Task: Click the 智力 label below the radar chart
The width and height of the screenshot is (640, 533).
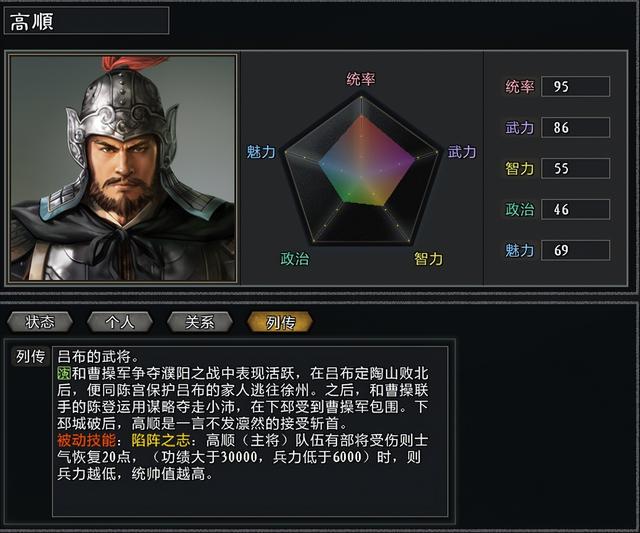Action: 429,259
